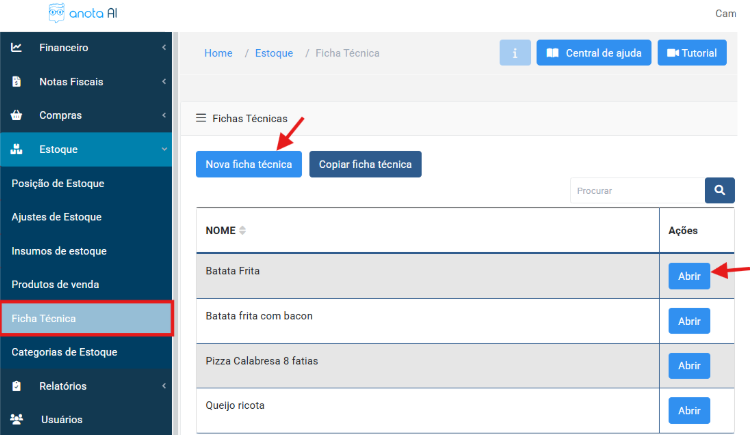Click the blue info icon button

(515, 53)
